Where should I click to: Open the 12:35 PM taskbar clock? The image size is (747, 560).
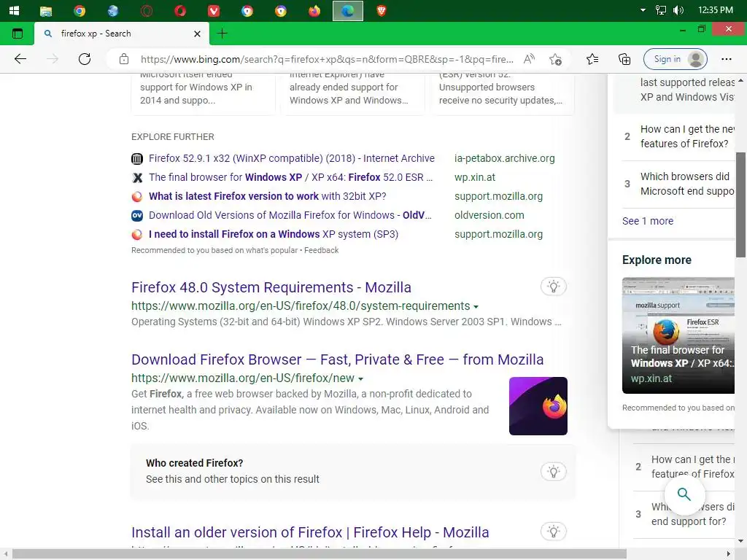pyautogui.click(x=715, y=10)
